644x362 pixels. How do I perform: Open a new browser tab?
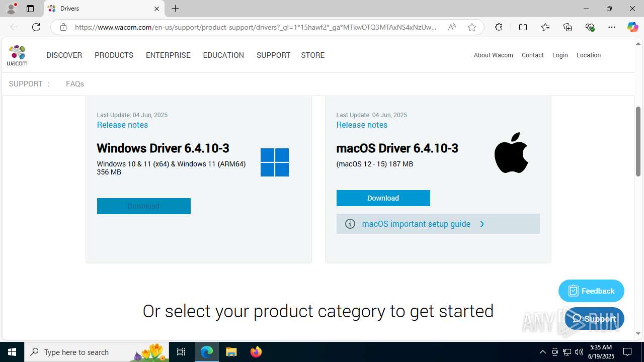click(x=175, y=9)
